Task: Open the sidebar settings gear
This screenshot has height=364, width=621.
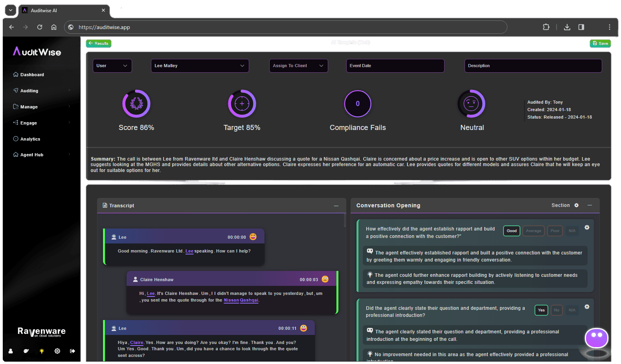Action: pyautogui.click(x=57, y=351)
